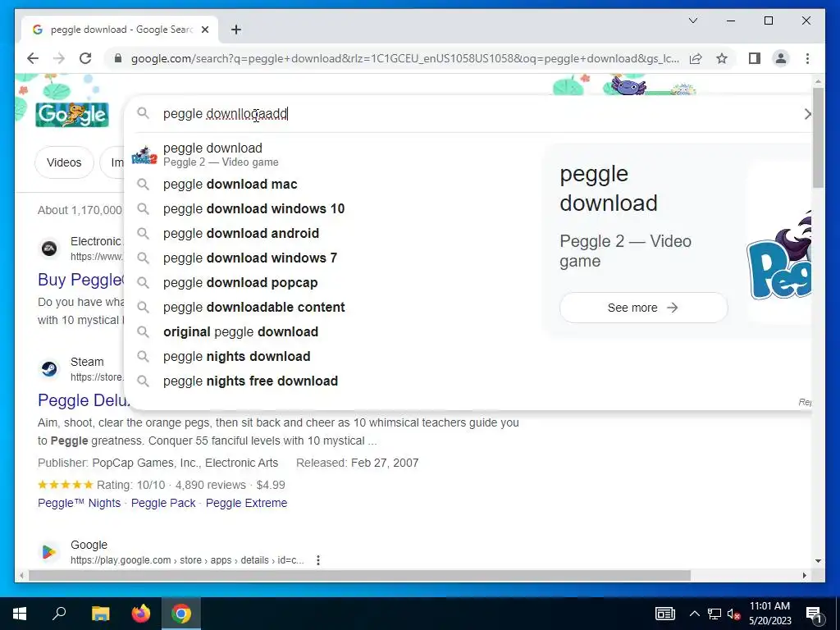Open Windows taskbar search
Image resolution: width=840 pixels, height=630 pixels.
(x=59, y=614)
